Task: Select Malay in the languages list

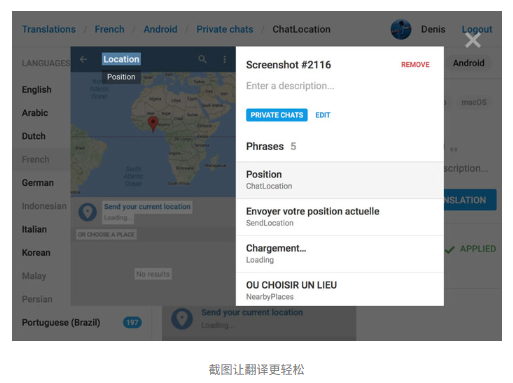Action: click(x=34, y=276)
